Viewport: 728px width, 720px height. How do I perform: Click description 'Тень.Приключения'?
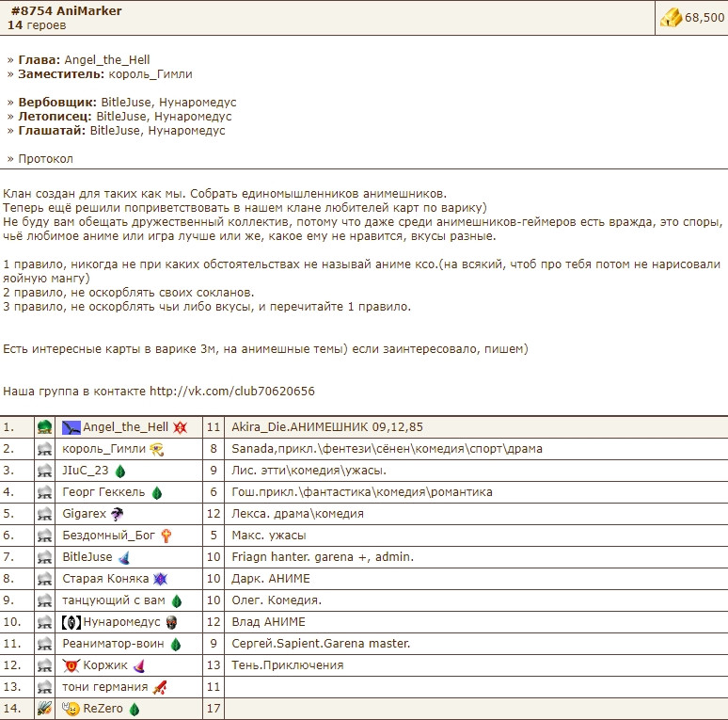pyautogui.click(x=288, y=665)
